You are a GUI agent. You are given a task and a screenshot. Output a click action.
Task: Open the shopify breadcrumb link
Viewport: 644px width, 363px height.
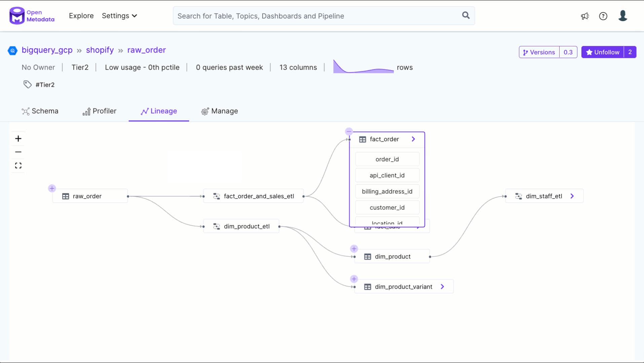(x=100, y=50)
